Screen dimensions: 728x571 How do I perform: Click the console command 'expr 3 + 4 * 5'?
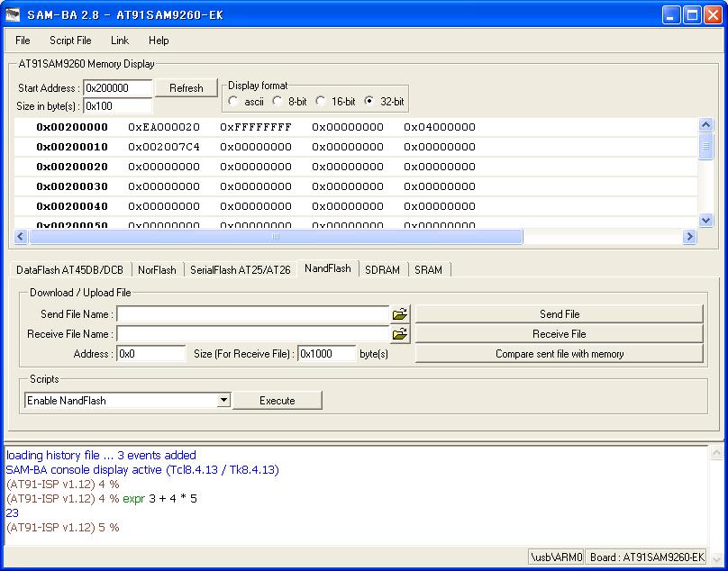(160, 499)
